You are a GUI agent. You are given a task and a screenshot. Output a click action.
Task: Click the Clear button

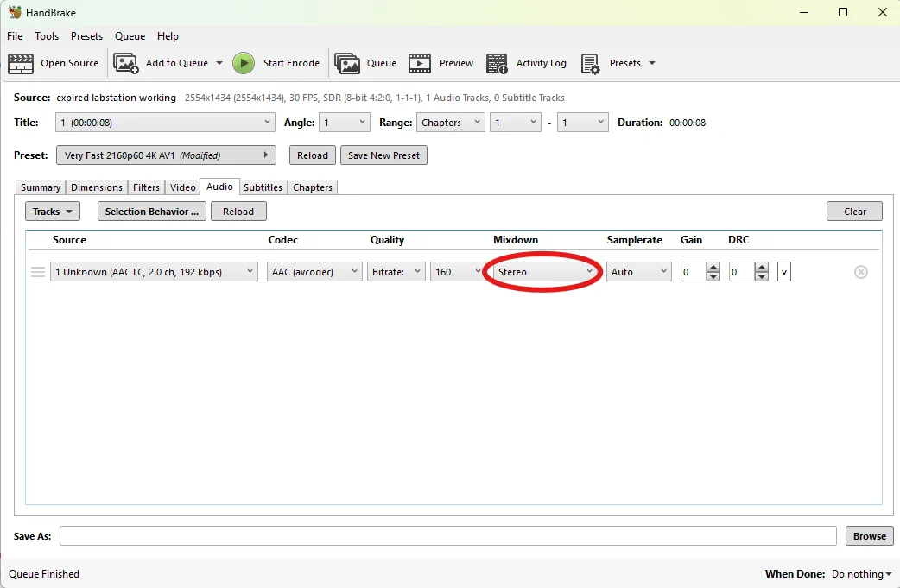(x=855, y=212)
